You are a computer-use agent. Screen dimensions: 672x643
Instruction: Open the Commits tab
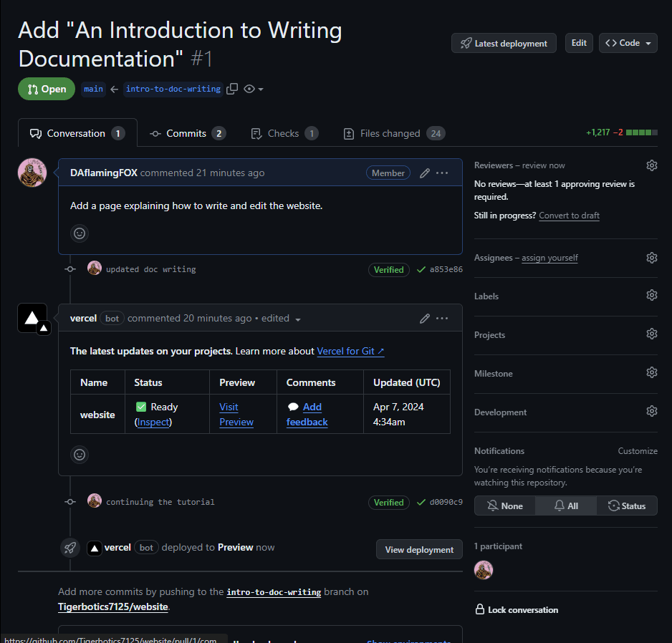click(187, 133)
